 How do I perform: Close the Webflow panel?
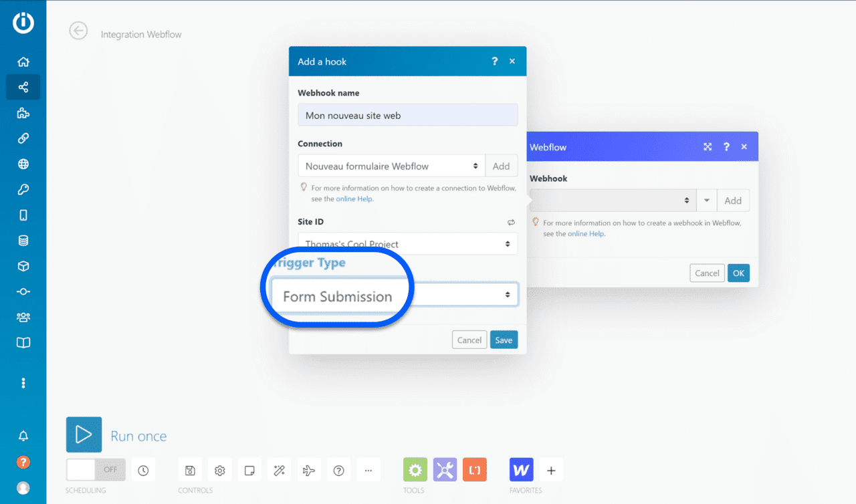point(744,147)
